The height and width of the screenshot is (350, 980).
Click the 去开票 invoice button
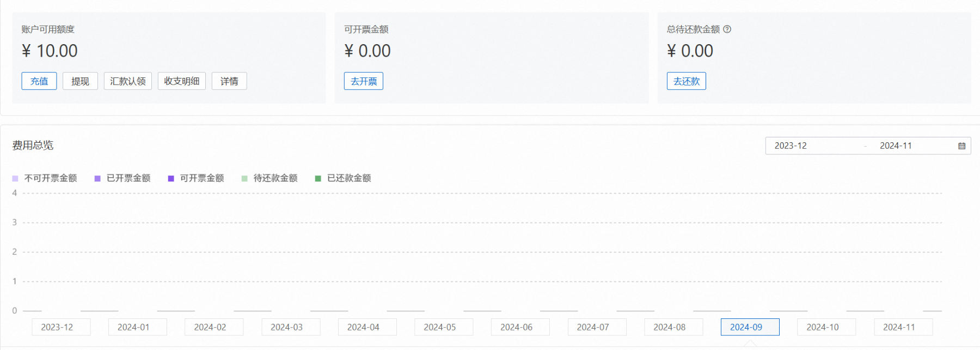click(364, 81)
